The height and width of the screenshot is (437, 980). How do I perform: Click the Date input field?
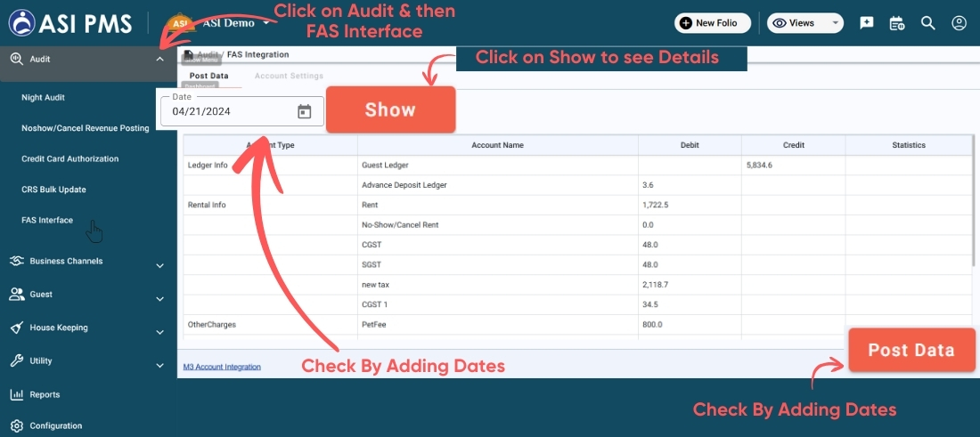(228, 112)
